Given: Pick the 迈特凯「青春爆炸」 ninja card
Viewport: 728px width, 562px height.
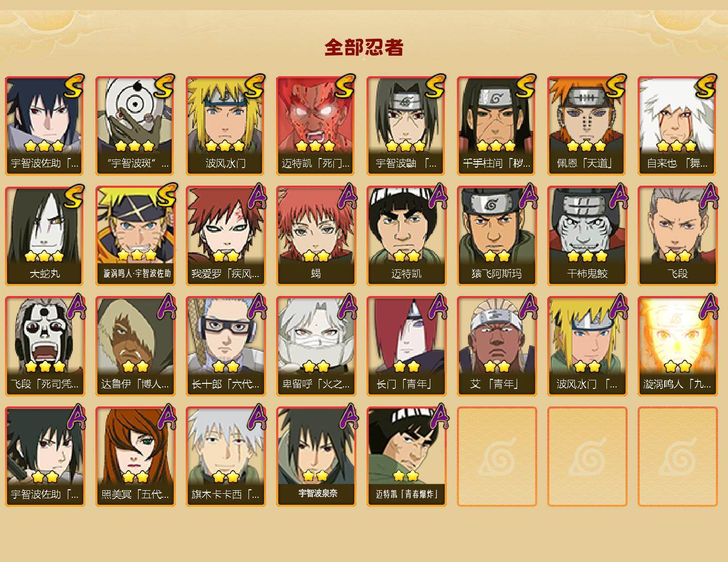Looking at the screenshot, I should point(406,457).
